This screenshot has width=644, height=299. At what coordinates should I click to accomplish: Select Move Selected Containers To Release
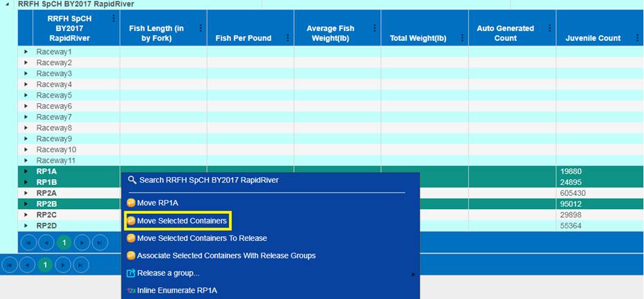202,238
